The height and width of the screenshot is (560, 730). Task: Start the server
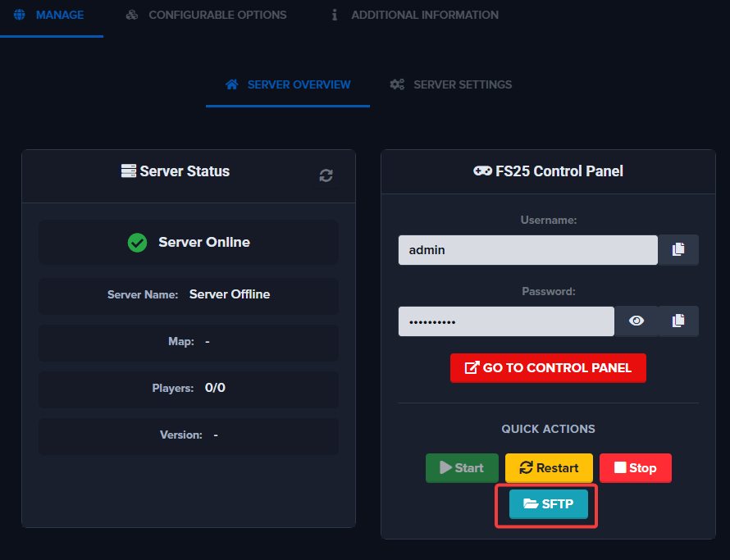point(462,468)
